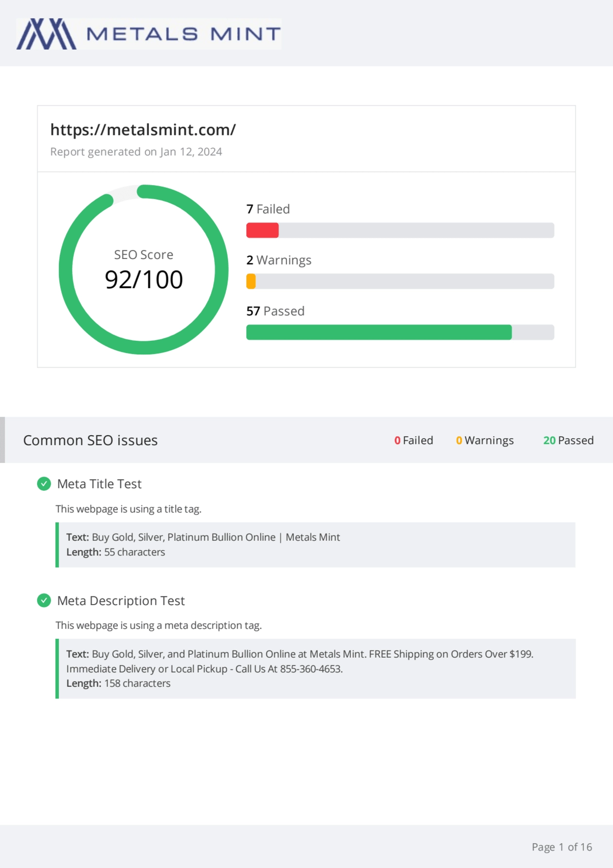Click the Metals Mint logo icon

47,34
